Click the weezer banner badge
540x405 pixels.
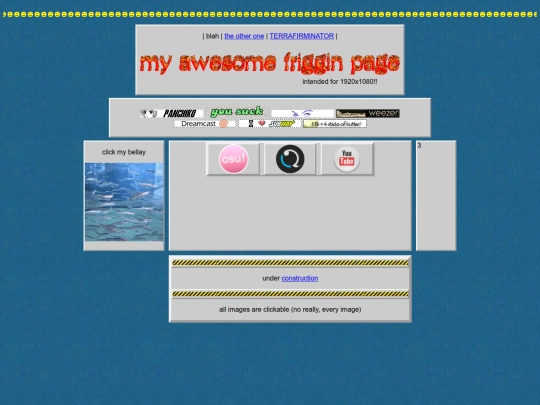[368, 113]
